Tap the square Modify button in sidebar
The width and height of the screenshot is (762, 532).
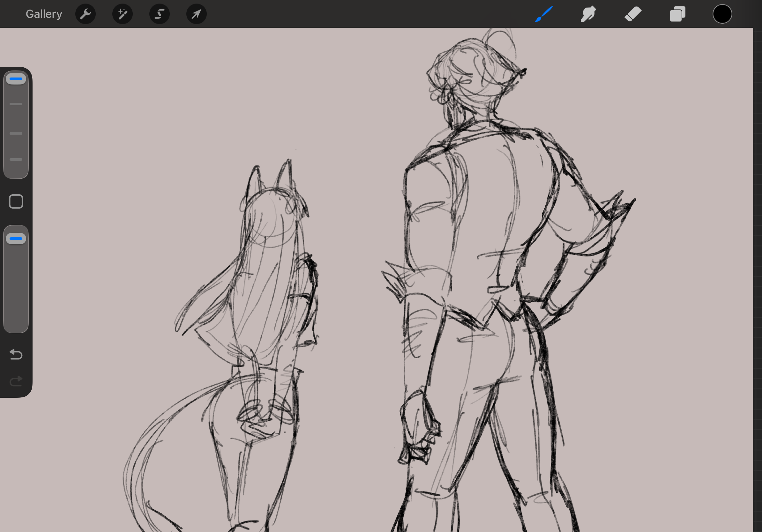point(16,201)
